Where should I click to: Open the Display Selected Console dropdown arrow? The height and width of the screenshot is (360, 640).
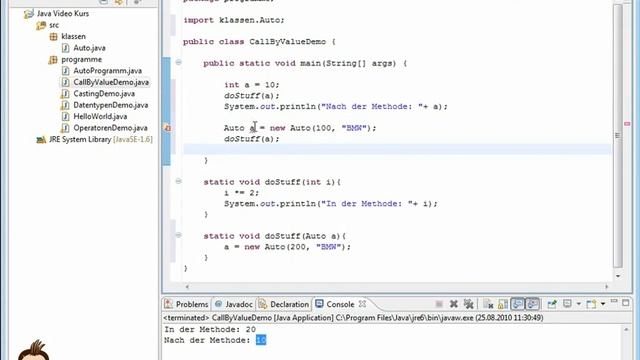[x=578, y=304]
